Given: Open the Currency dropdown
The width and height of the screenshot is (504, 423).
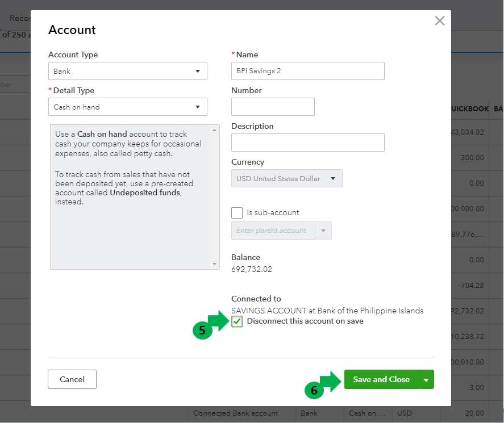Looking at the screenshot, I should (286, 178).
